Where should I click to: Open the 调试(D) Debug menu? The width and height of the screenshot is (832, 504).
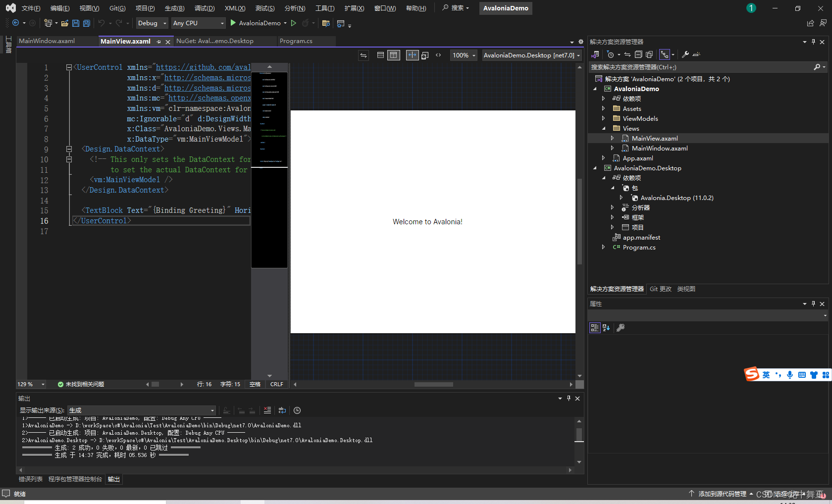click(205, 8)
